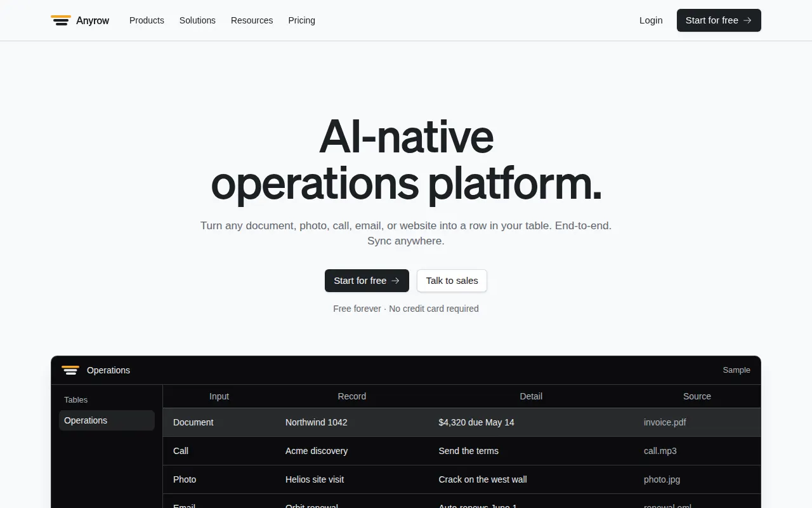Click Crack on the west wall cell
Viewport: 812px width, 508px height.
tap(531, 479)
